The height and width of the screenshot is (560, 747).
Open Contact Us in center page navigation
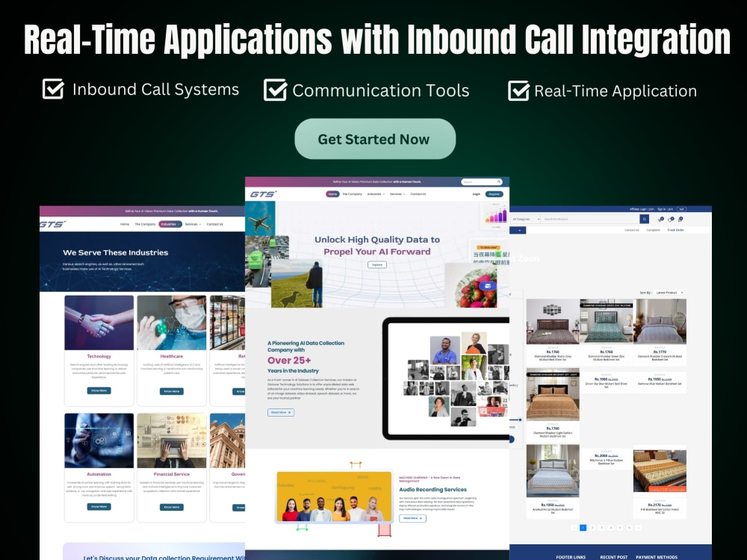point(418,194)
